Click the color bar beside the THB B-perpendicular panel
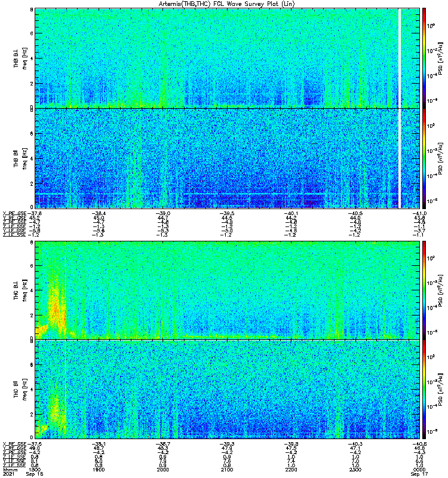The image size is (448, 478). coord(424,58)
